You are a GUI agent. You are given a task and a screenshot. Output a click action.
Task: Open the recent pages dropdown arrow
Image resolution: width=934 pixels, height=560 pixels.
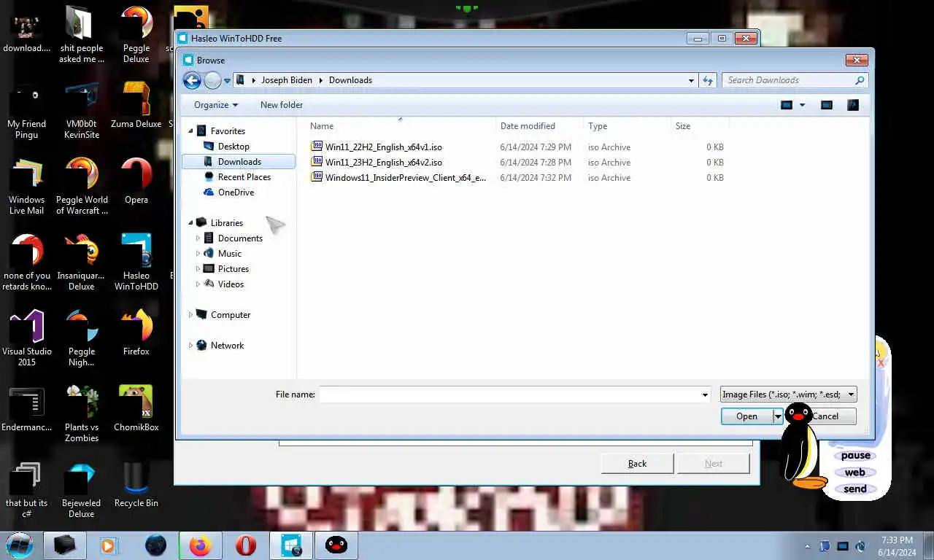[228, 81]
